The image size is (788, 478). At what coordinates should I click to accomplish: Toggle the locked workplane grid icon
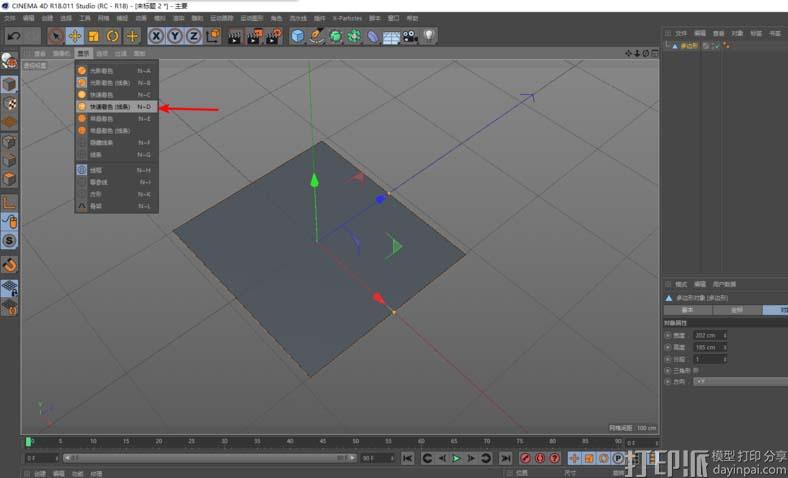pos(9,288)
